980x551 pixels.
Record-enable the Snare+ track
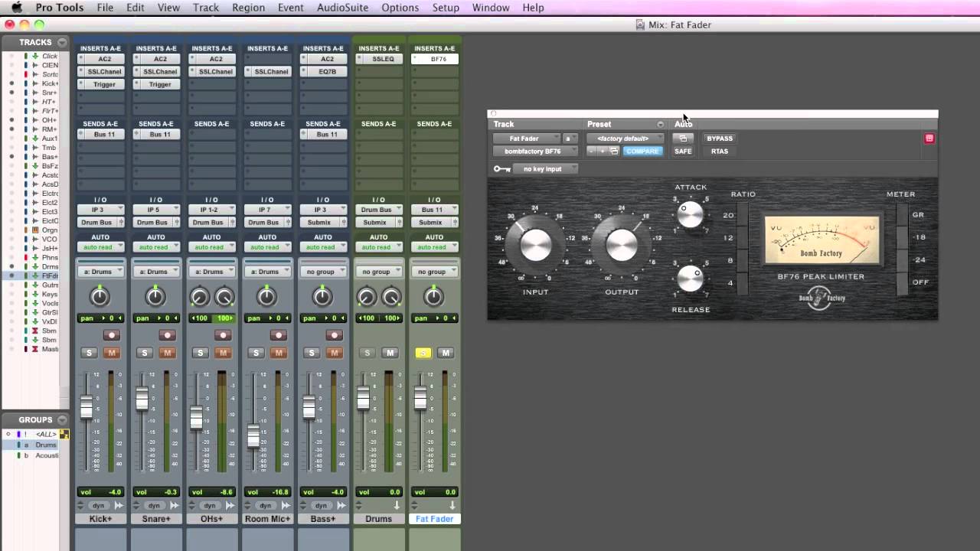pos(168,335)
